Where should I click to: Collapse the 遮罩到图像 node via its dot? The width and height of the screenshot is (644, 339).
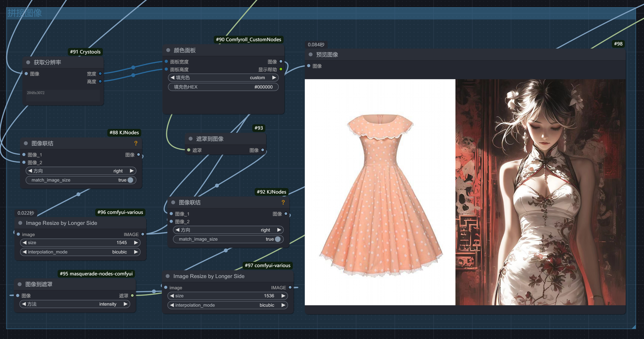[x=191, y=138]
